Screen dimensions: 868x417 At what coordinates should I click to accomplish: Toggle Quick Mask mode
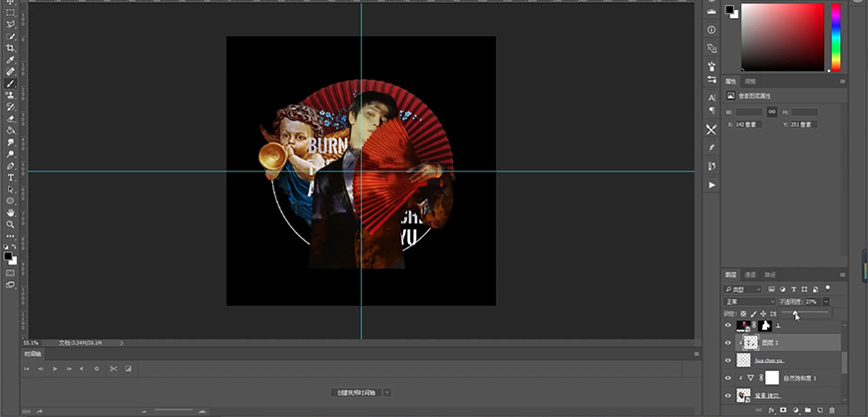[11, 273]
